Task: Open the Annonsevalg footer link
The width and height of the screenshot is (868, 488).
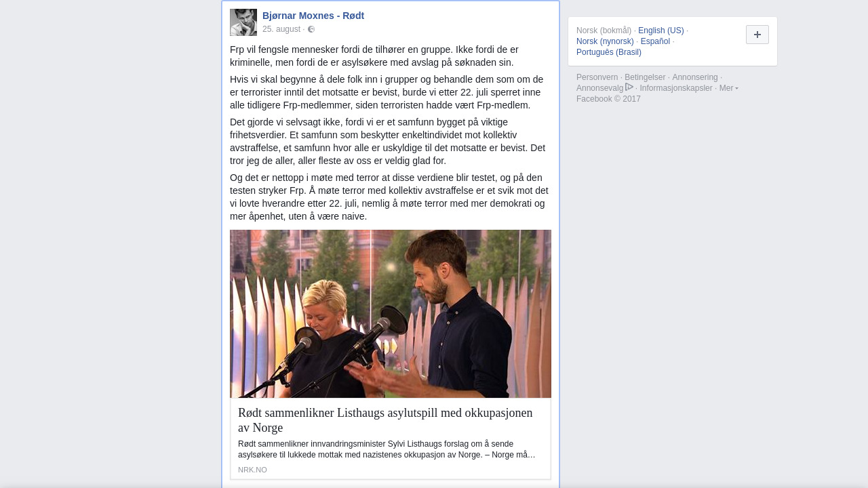Action: (600, 88)
